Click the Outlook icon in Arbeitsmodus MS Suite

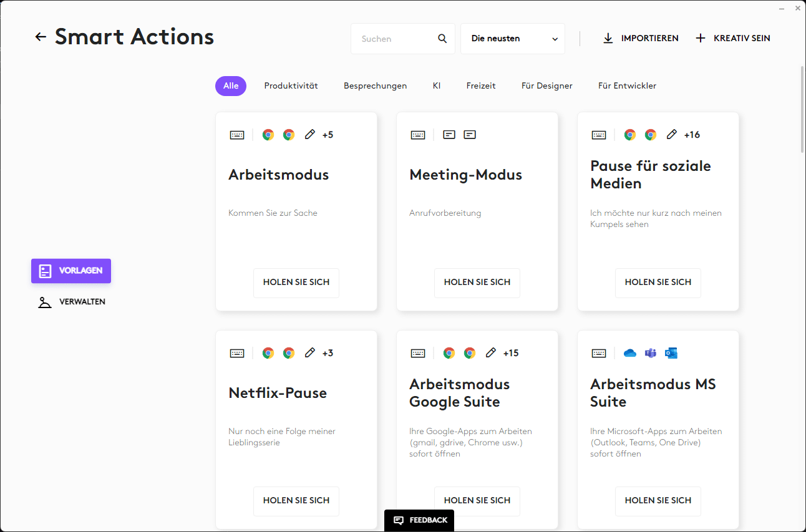671,353
